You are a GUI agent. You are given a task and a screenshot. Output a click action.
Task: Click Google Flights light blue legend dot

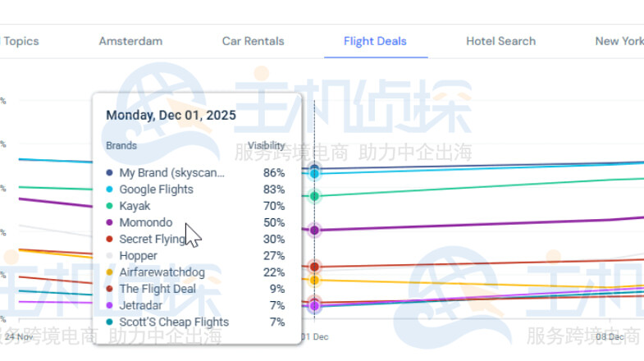110,190
